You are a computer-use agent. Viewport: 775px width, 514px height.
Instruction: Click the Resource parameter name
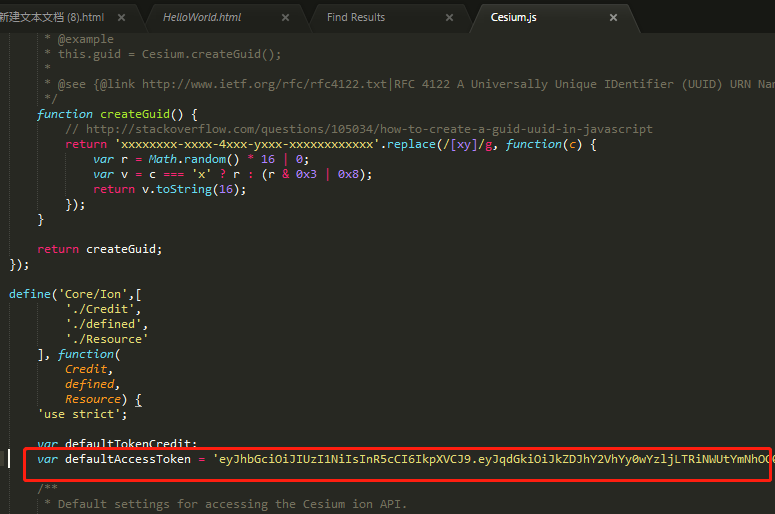(x=93, y=399)
